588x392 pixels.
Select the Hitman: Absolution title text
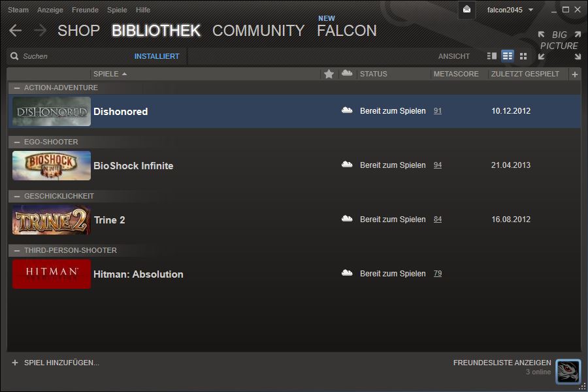pyautogui.click(x=139, y=274)
